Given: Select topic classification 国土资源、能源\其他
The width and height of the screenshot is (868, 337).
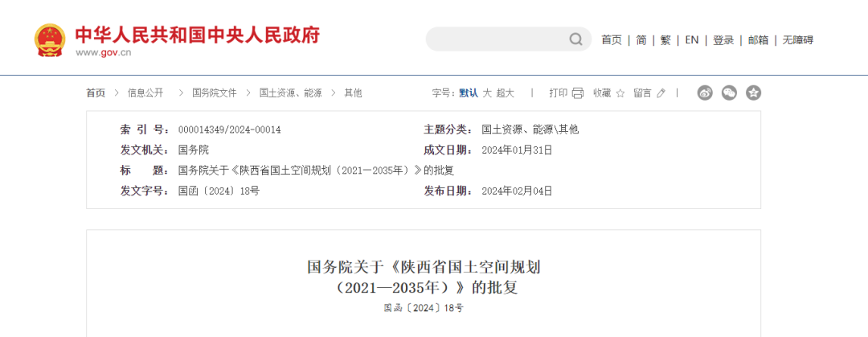Looking at the screenshot, I should pos(530,129).
